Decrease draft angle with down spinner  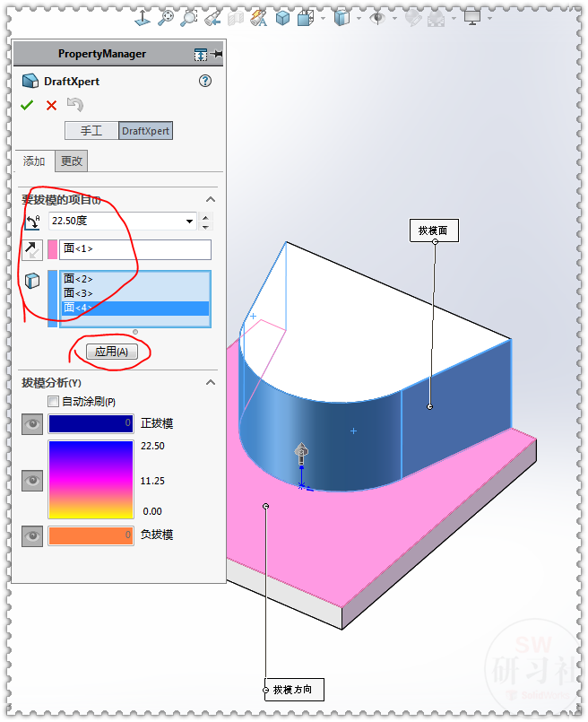[x=205, y=226]
